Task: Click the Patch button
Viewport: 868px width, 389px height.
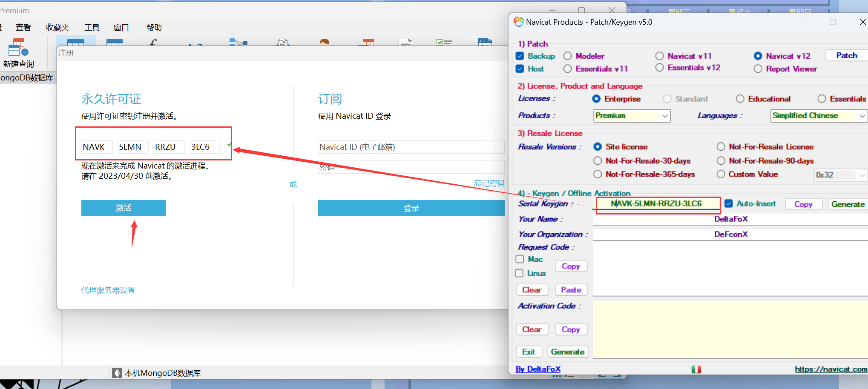Action: (847, 55)
